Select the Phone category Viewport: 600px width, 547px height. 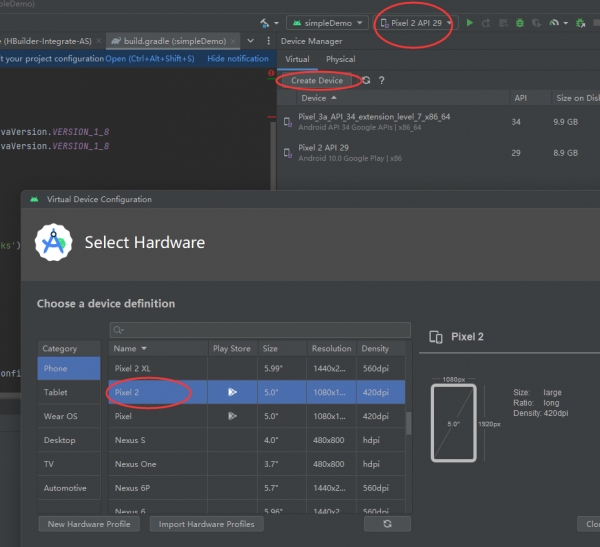tap(69, 368)
